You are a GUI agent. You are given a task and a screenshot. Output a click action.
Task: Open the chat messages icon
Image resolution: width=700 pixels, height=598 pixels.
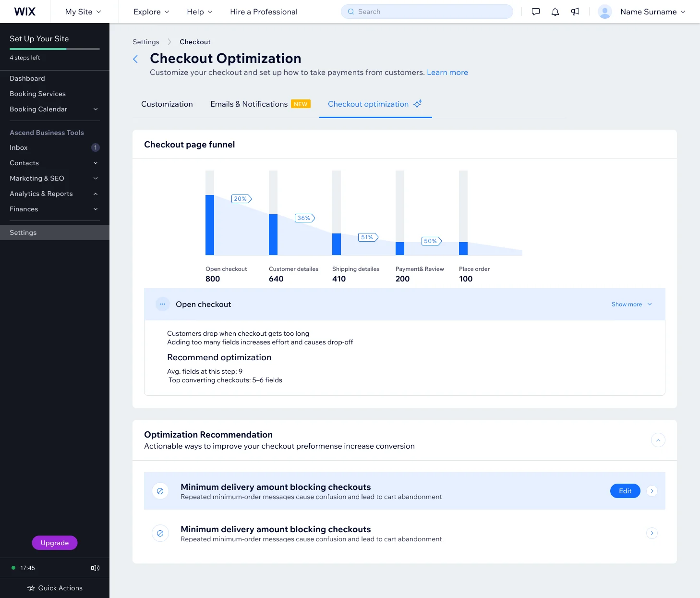point(536,12)
